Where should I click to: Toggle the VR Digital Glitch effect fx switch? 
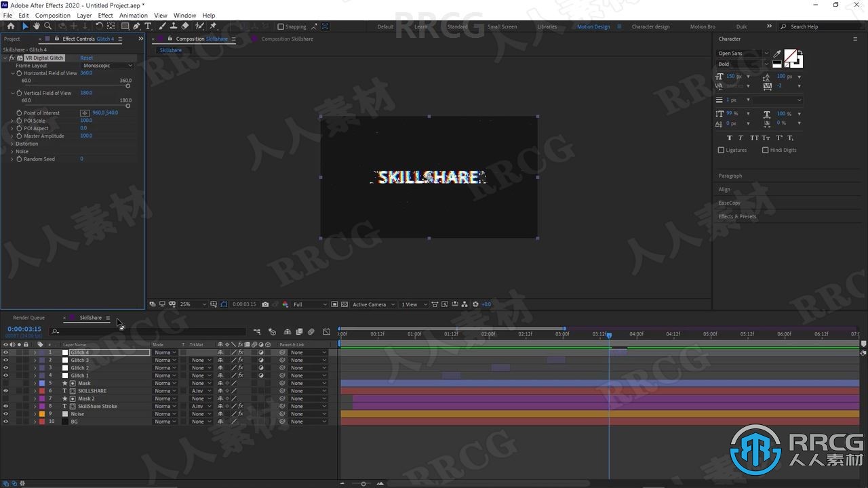point(12,58)
